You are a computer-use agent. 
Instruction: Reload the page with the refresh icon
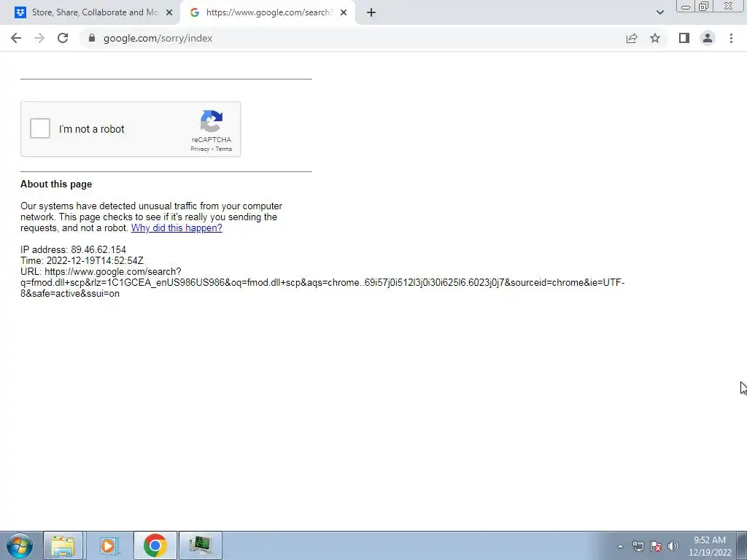point(63,38)
